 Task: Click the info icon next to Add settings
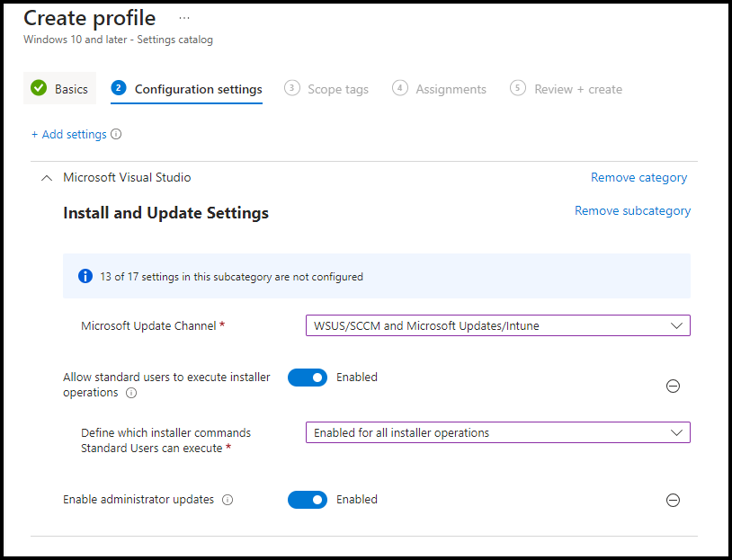click(116, 135)
